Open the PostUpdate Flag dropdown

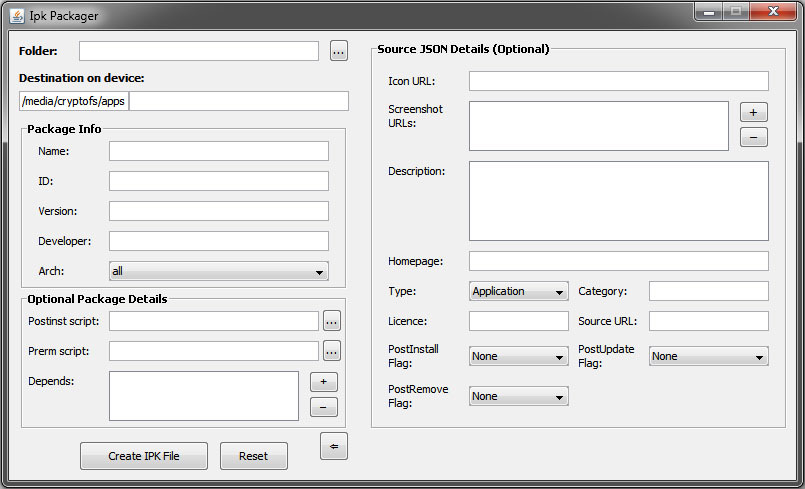(708, 356)
